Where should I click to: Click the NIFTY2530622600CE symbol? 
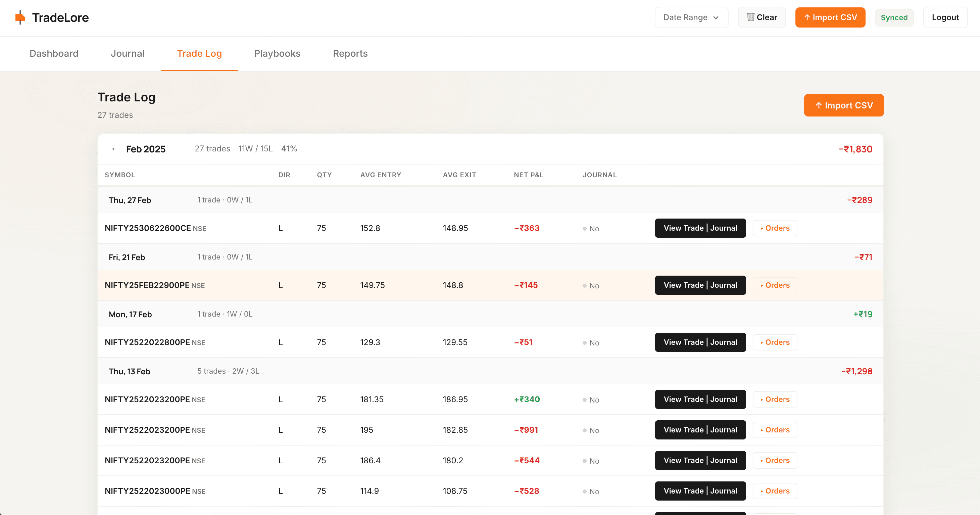[148, 228]
